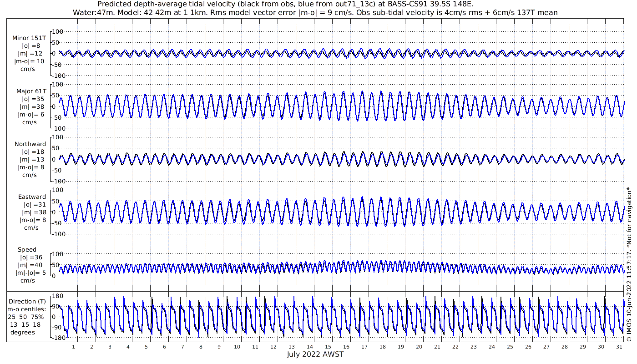
Task: Select the '13 15 18' centile values
Action: [x=25, y=324]
